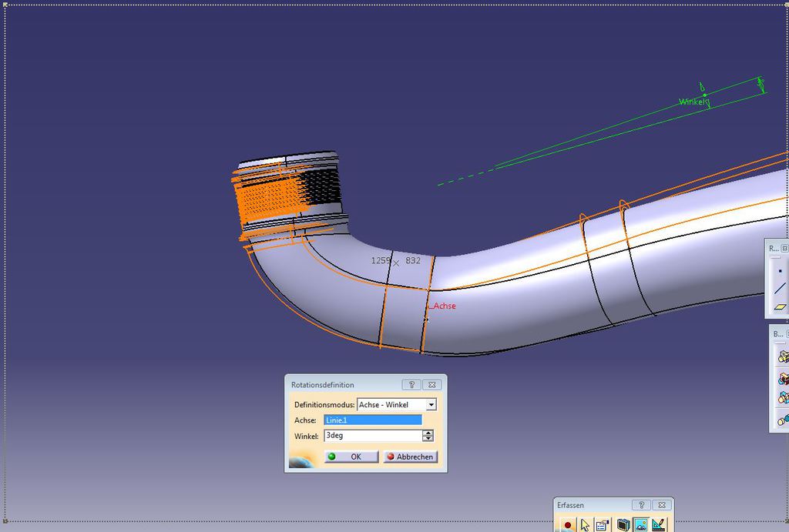Close the Erfassen toolbar

662,505
